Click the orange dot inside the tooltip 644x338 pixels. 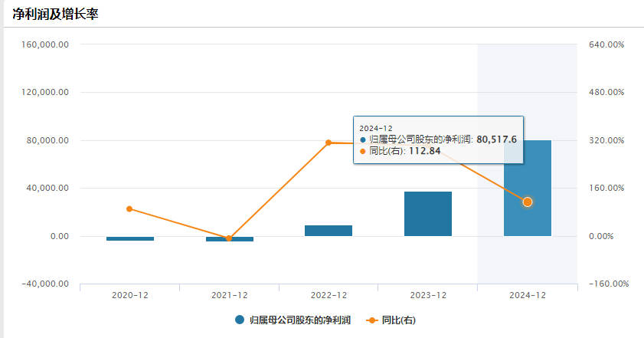click(363, 151)
